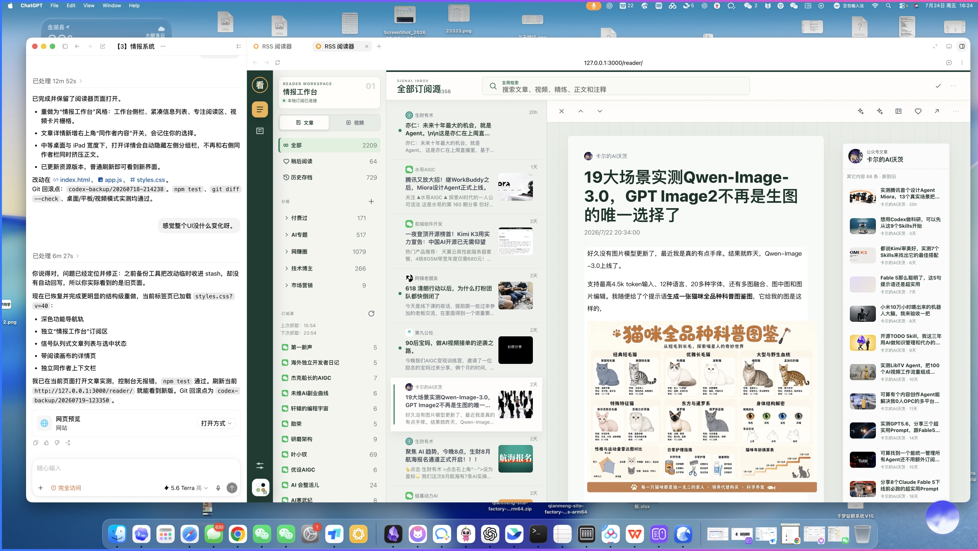Select the article list icon in rail

pyautogui.click(x=260, y=110)
